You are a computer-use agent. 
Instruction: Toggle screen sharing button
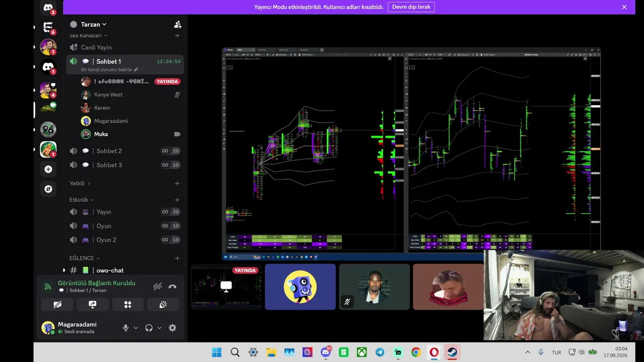coord(93,304)
